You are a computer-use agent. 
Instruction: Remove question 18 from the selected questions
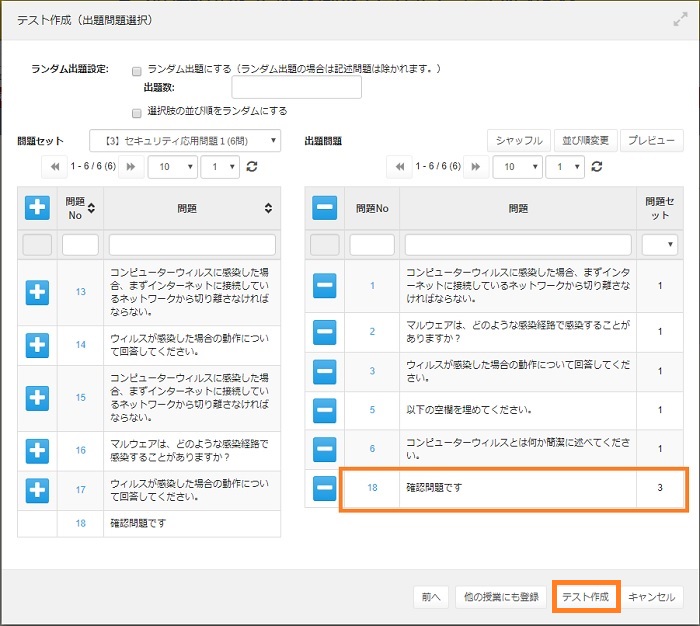coord(324,488)
